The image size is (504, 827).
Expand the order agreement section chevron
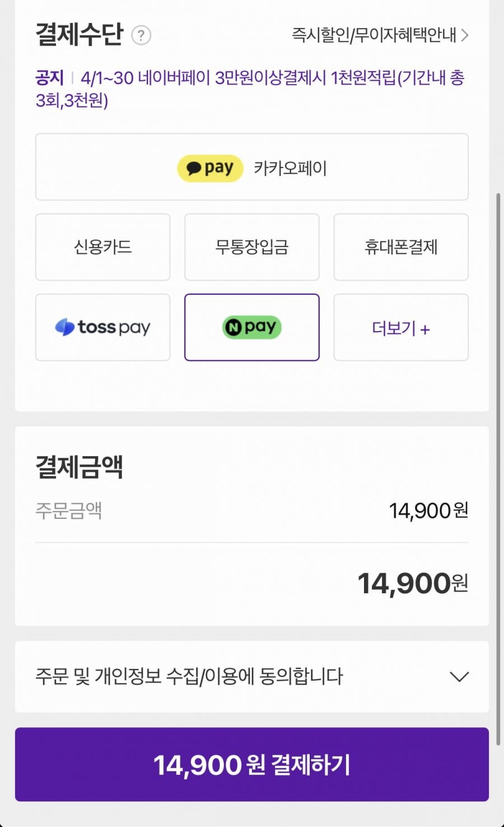pos(459,677)
